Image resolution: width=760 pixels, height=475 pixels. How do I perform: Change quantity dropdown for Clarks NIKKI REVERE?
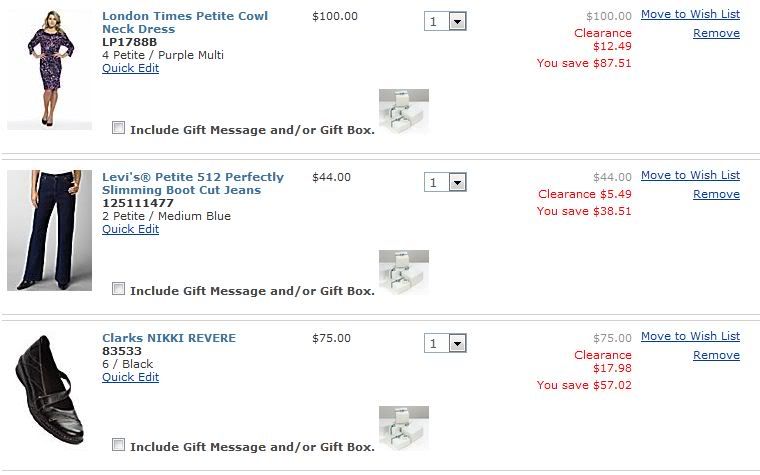(446, 343)
